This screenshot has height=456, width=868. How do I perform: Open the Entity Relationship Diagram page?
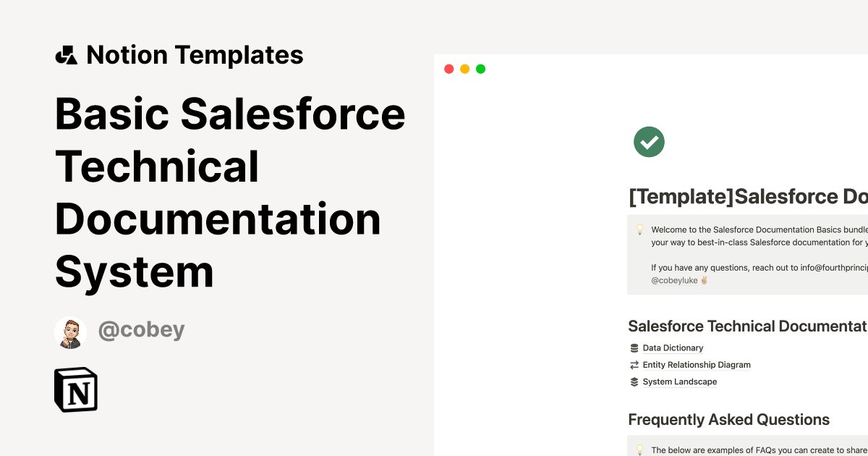coord(697,365)
